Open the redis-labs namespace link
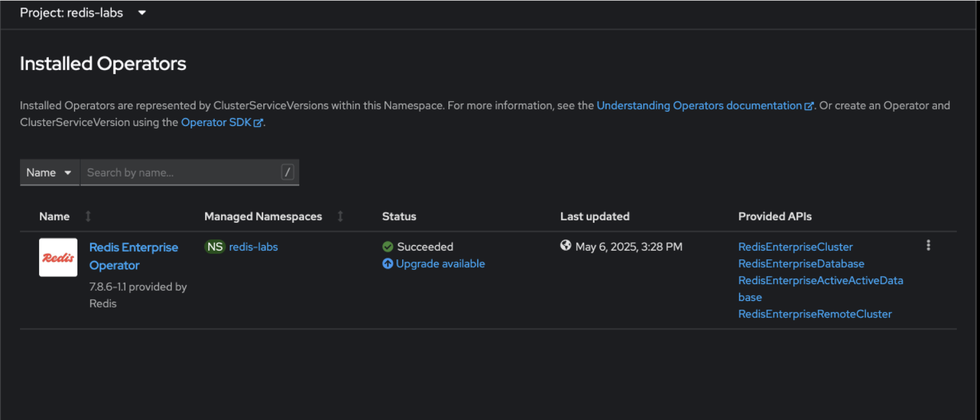 (x=253, y=247)
